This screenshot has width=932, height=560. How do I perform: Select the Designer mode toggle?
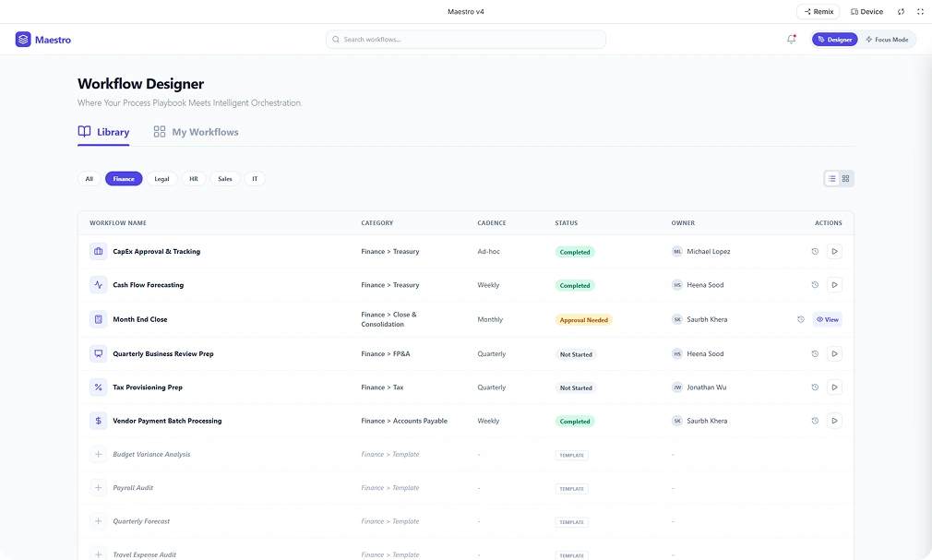(834, 40)
